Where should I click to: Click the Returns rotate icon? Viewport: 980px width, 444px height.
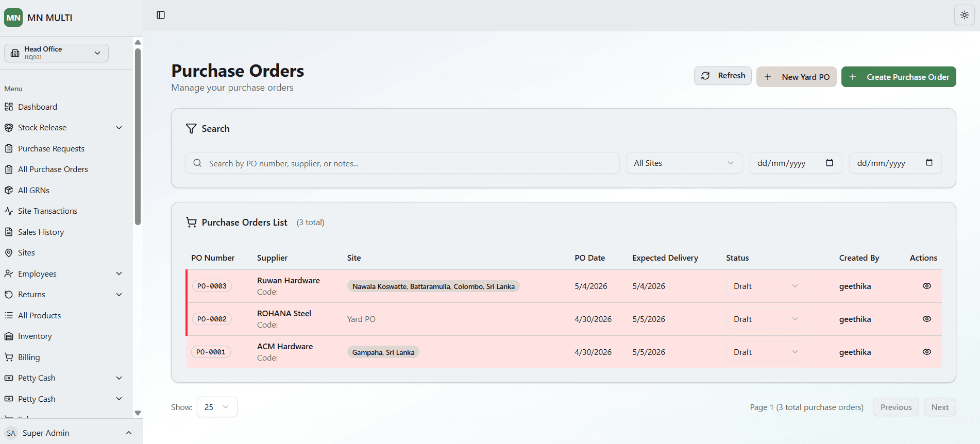coord(9,295)
